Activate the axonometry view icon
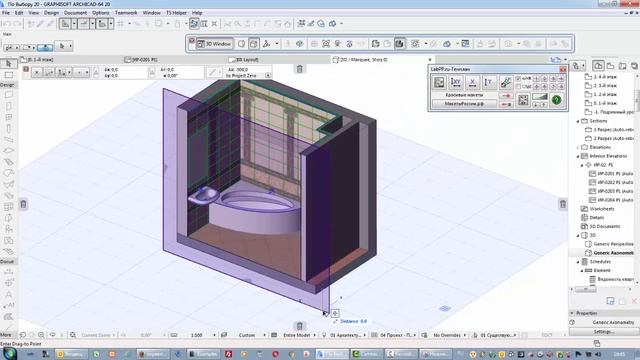 253,44
